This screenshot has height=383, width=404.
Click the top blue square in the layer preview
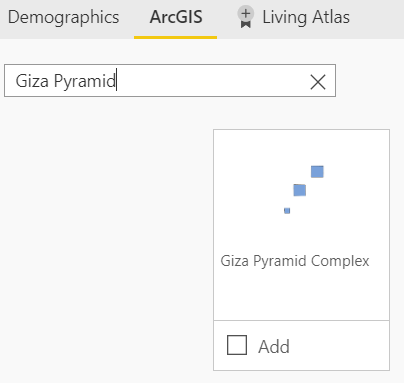(317, 172)
